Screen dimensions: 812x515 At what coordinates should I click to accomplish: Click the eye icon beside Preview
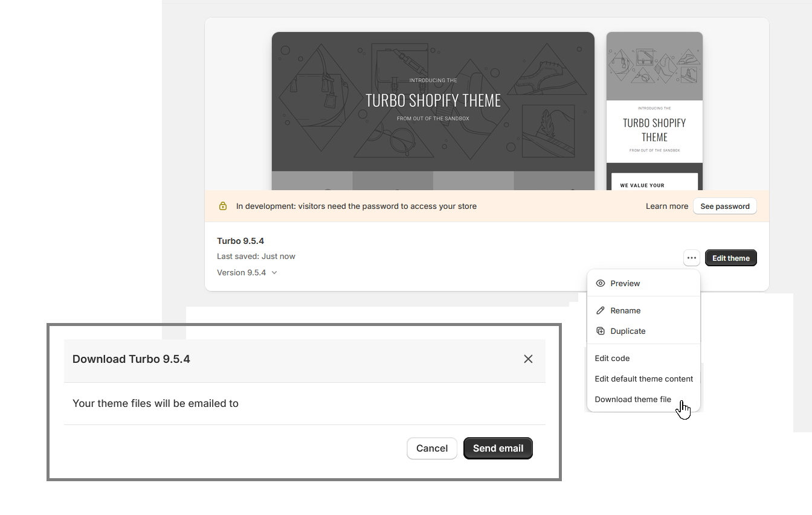[x=601, y=283]
